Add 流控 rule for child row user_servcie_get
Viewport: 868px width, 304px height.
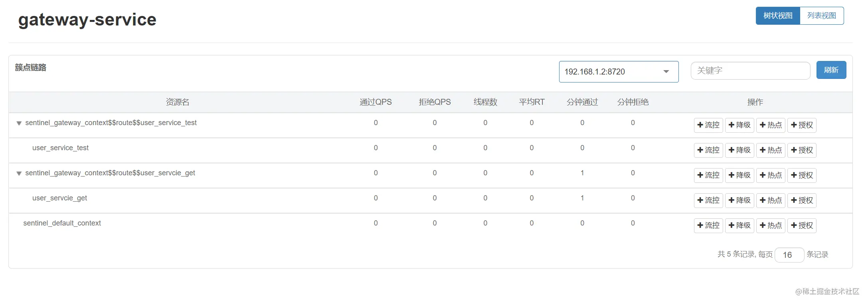point(708,200)
